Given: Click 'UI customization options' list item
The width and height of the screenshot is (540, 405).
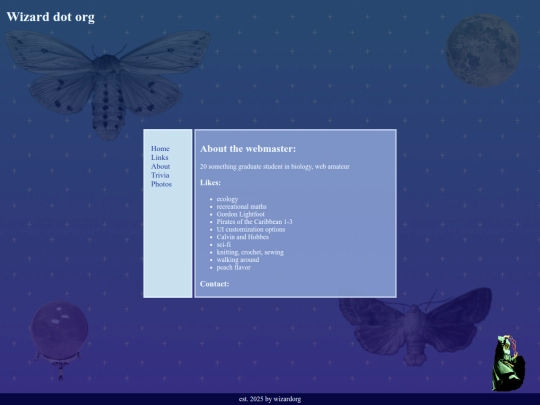Looking at the screenshot, I should (251, 229).
